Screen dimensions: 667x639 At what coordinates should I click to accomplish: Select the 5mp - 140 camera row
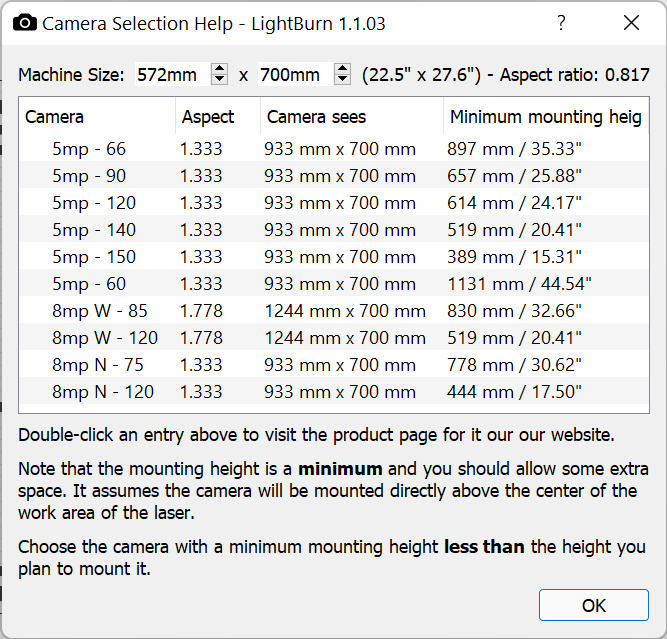(x=334, y=230)
